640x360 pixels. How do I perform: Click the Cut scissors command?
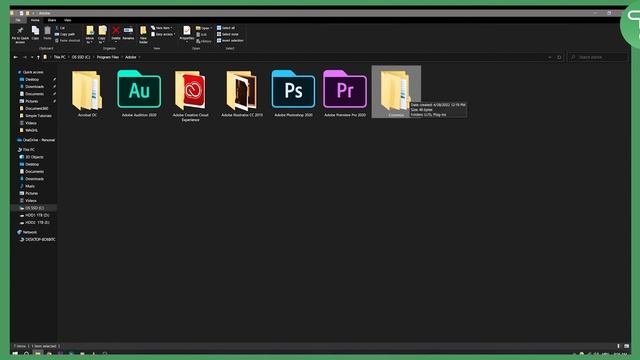pos(60,28)
